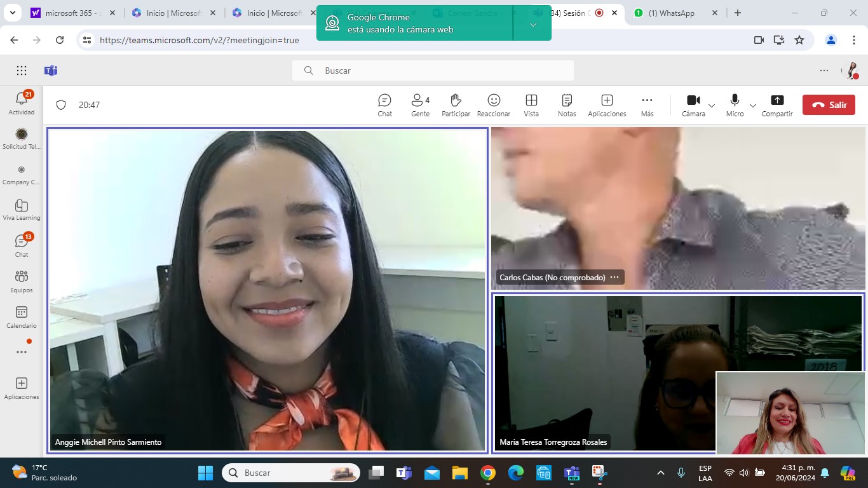Mute or unmute the Micro
The height and width of the screenshot is (488, 868).
click(x=735, y=105)
